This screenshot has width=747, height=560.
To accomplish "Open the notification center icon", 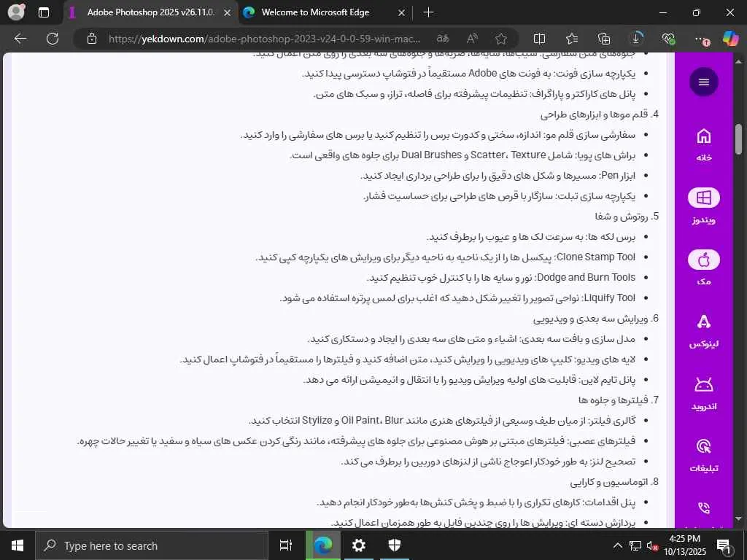I will tap(724, 545).
